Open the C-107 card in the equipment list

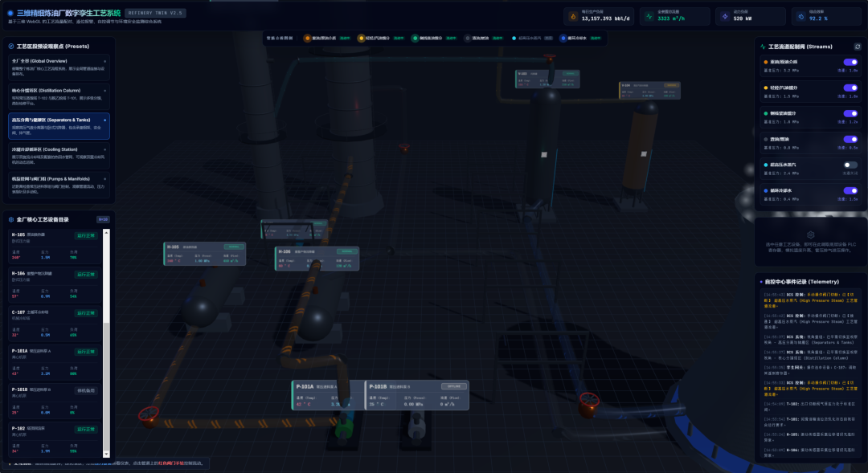[x=55, y=324]
